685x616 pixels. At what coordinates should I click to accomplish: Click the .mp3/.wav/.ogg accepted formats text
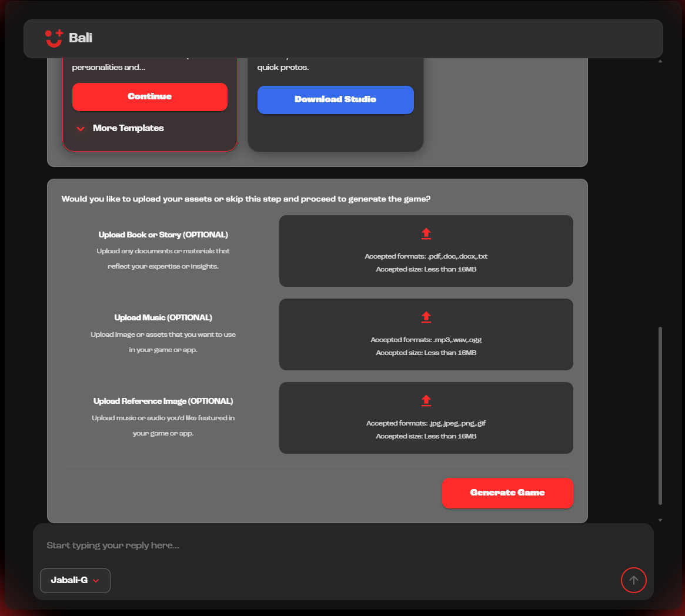click(x=426, y=340)
